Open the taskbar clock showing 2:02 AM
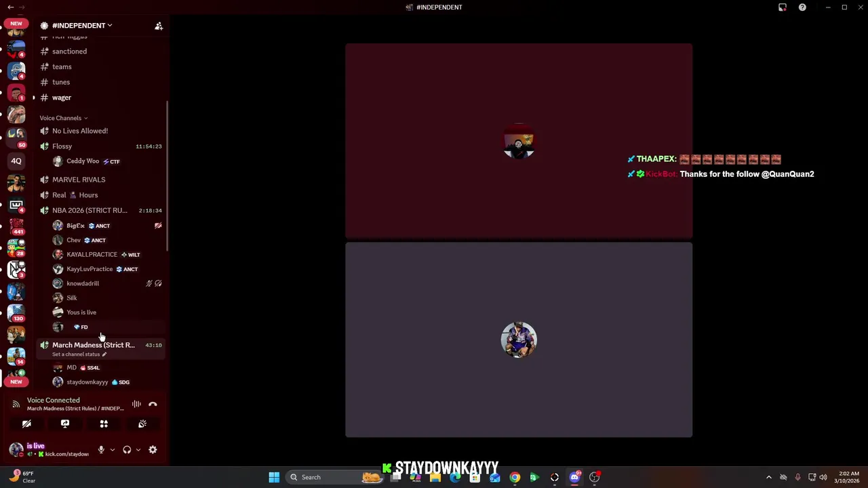Viewport: 868px width, 488px height. [x=848, y=477]
